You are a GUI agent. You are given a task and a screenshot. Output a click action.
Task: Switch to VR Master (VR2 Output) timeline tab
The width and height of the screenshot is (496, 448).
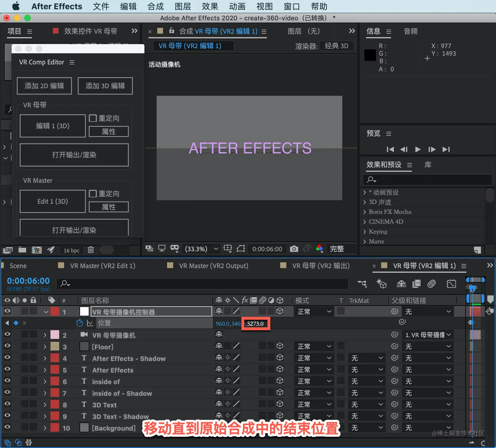[214, 266]
